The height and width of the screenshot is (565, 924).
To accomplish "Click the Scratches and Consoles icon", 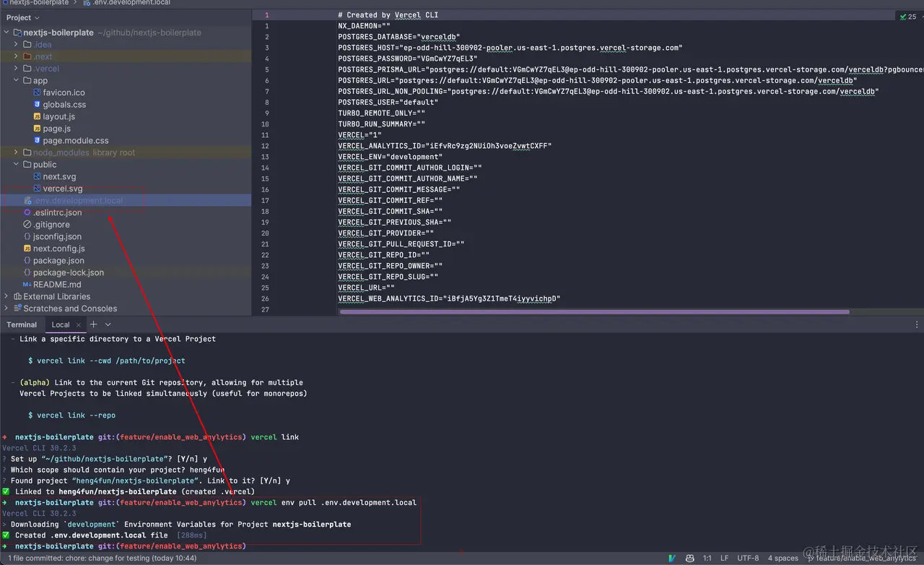I will pyautogui.click(x=17, y=309).
